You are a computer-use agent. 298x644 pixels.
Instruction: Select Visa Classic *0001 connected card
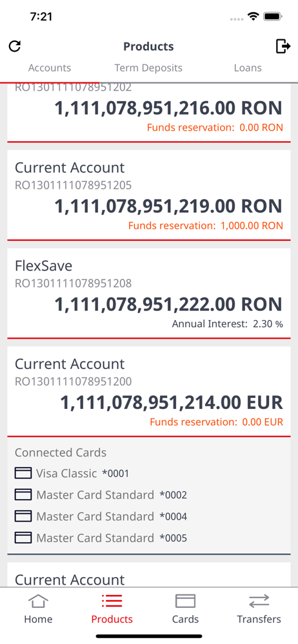(72, 473)
